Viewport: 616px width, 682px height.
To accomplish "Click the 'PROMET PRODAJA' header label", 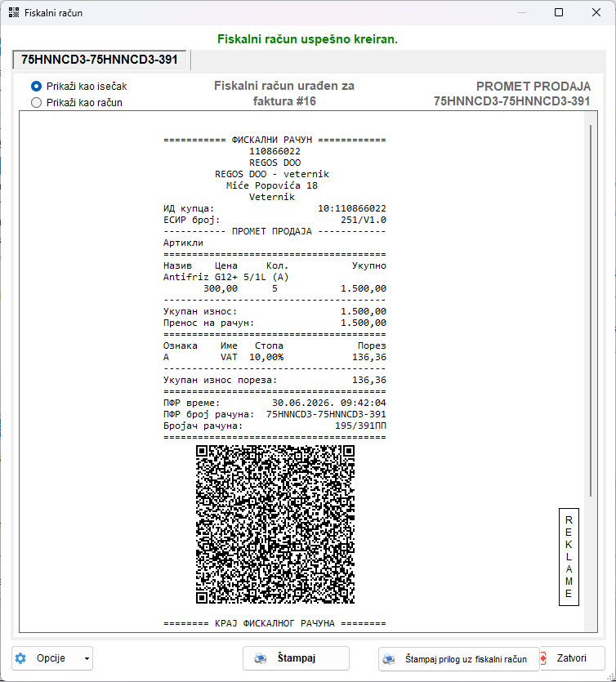I will click(533, 86).
